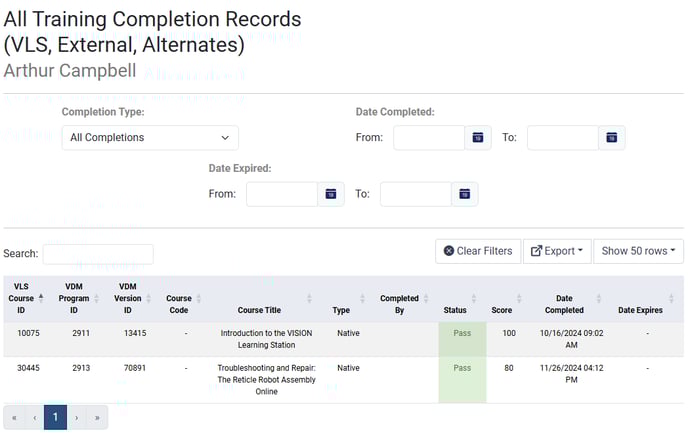Viewport: 688px width, 437px height.
Task: Click the Search input field
Action: pyautogui.click(x=98, y=254)
